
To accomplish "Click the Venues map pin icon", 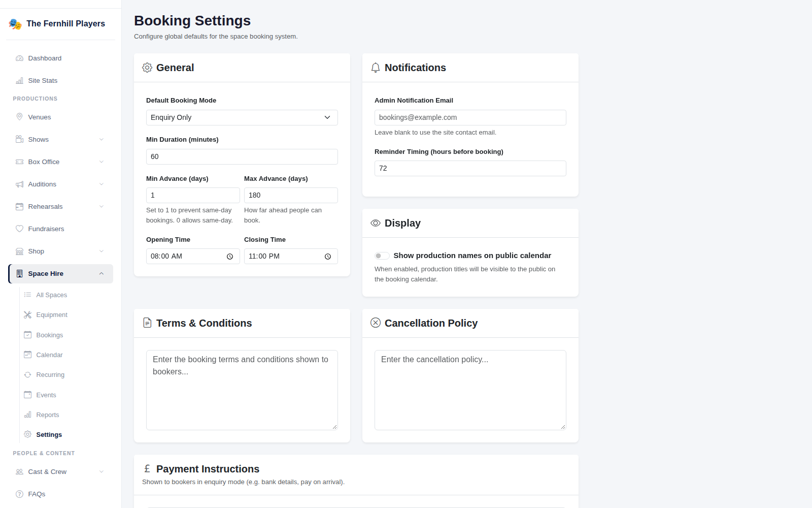I will pyautogui.click(x=20, y=117).
